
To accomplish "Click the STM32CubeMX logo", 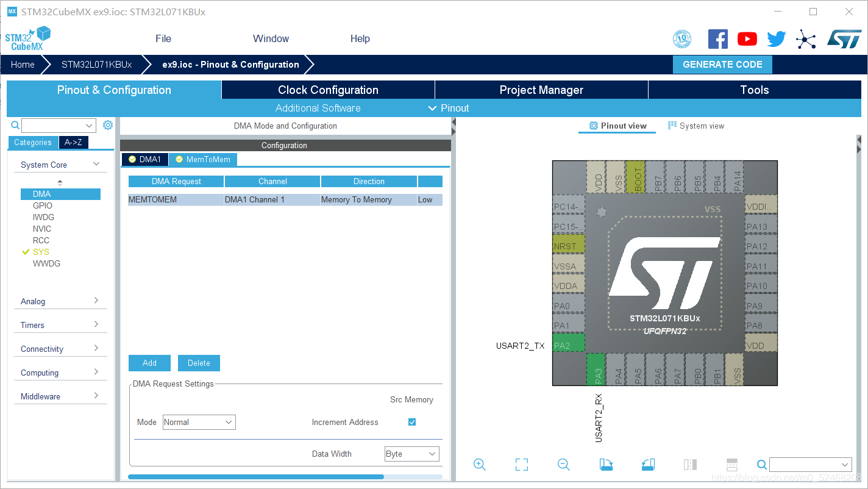I will tap(27, 38).
